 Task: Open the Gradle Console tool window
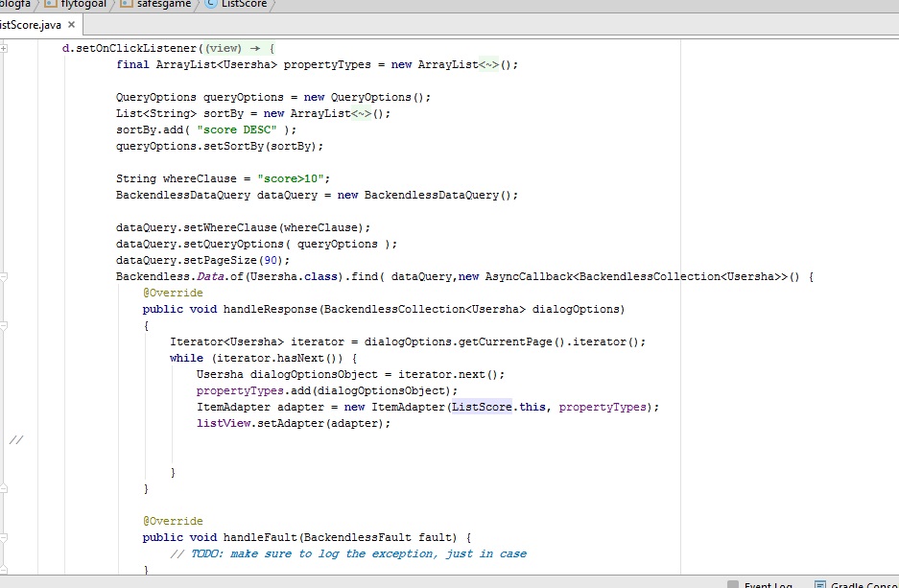pos(864,585)
